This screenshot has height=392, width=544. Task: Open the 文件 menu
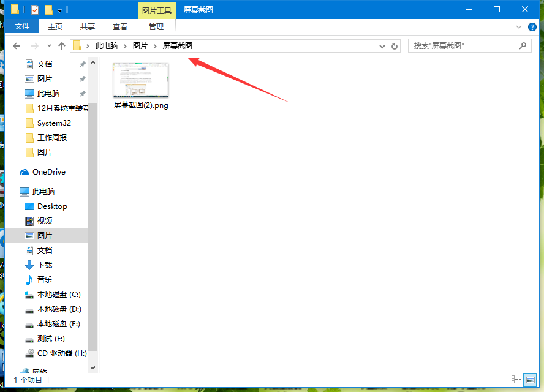coord(22,26)
